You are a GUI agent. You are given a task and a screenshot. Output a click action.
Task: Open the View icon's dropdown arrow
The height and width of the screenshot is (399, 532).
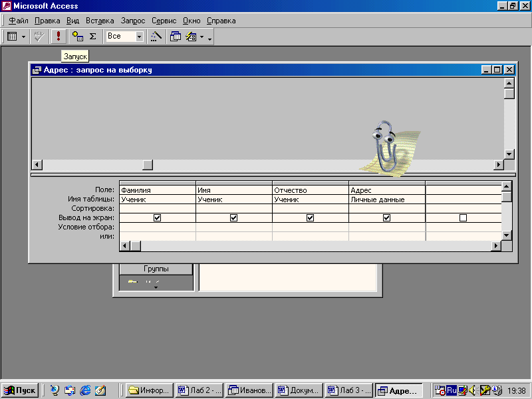point(23,37)
